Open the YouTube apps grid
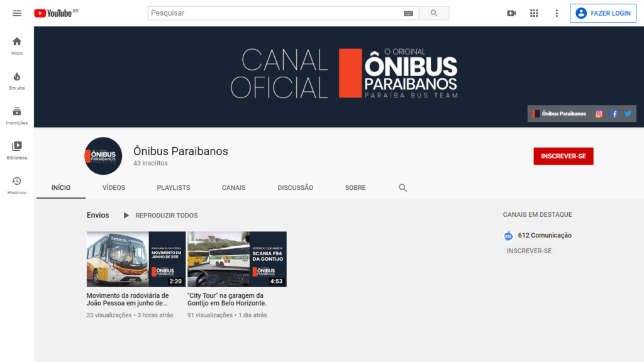The width and height of the screenshot is (644, 362). 534,13
